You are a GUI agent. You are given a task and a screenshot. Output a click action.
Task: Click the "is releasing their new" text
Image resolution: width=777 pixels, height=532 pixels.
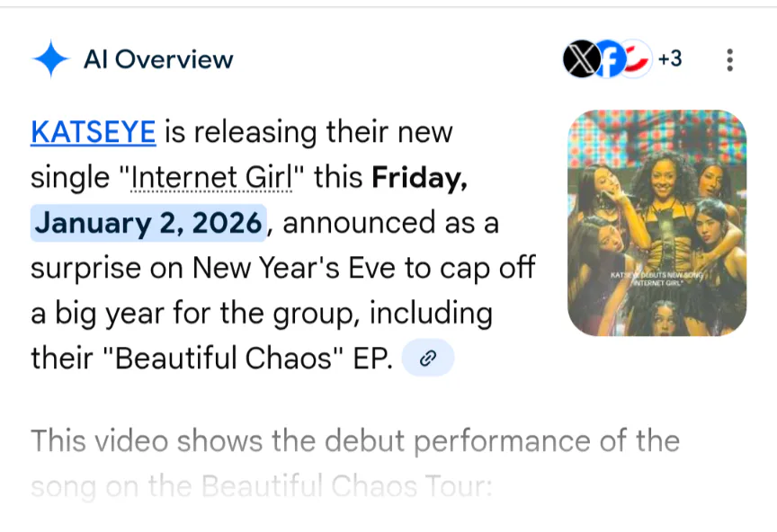(308, 132)
